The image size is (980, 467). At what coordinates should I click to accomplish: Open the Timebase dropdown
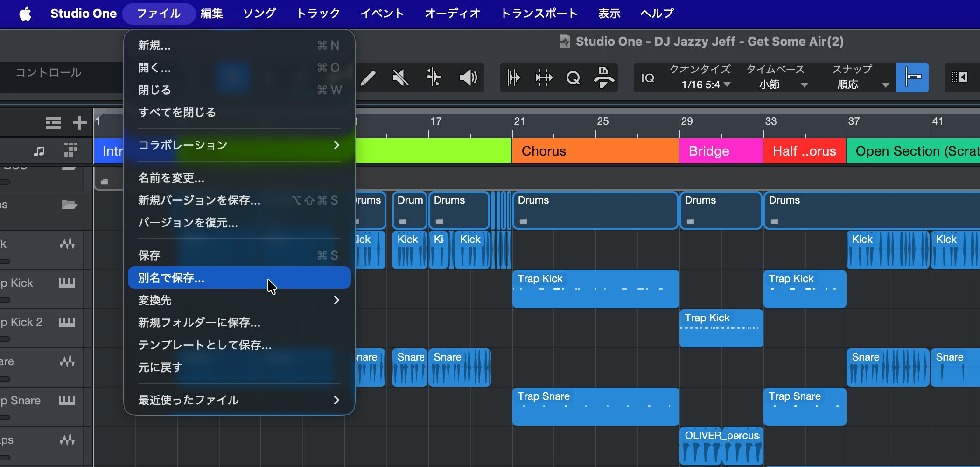coord(777,85)
